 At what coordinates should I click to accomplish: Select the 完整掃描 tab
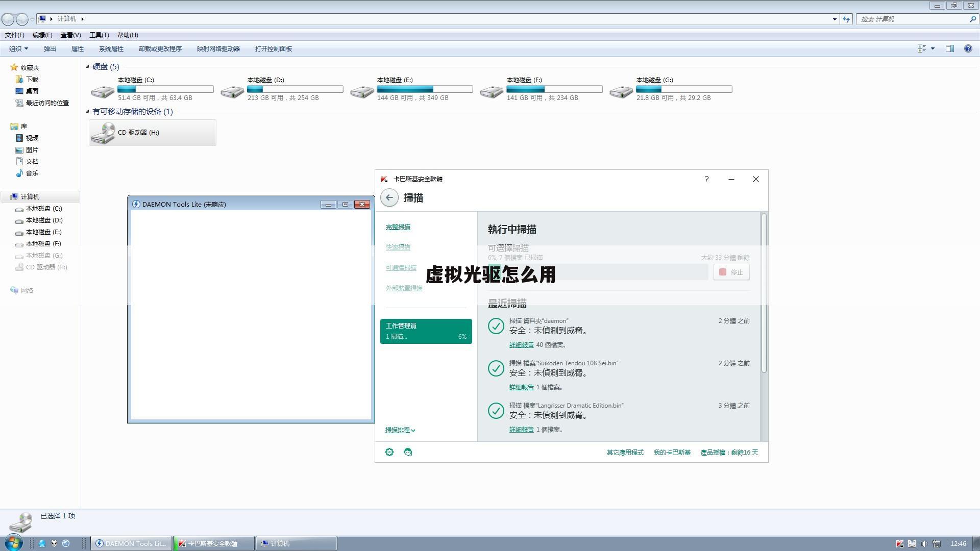click(x=398, y=227)
